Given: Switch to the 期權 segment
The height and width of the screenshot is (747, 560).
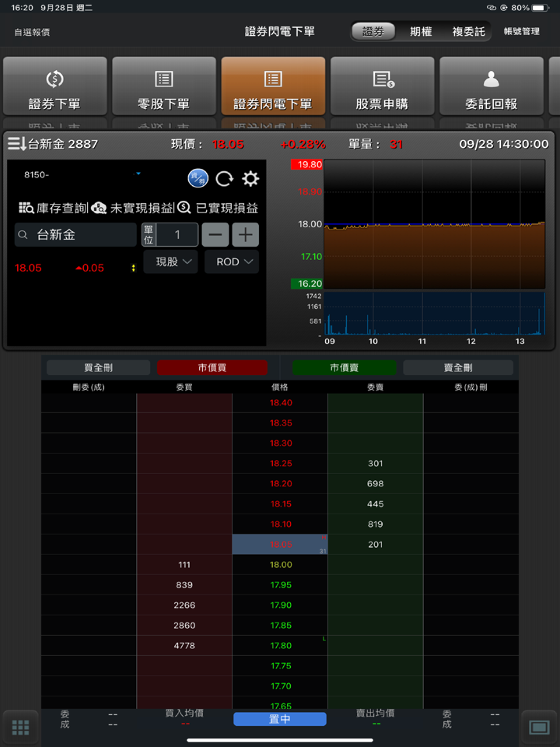Looking at the screenshot, I should 421,32.
